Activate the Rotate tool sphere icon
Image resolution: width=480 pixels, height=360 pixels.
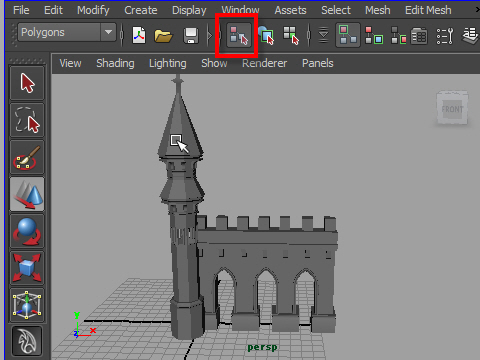(27, 231)
